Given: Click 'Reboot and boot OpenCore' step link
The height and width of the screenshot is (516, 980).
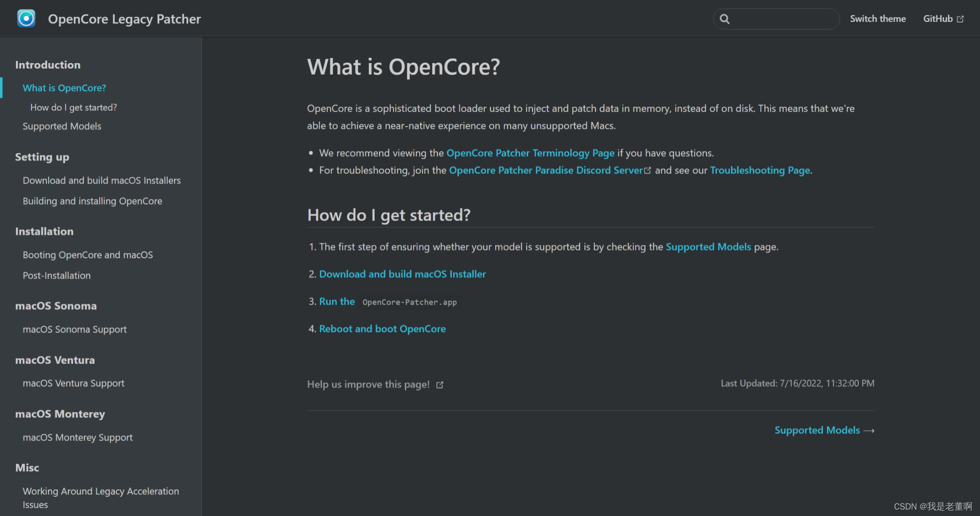Looking at the screenshot, I should click(x=382, y=329).
